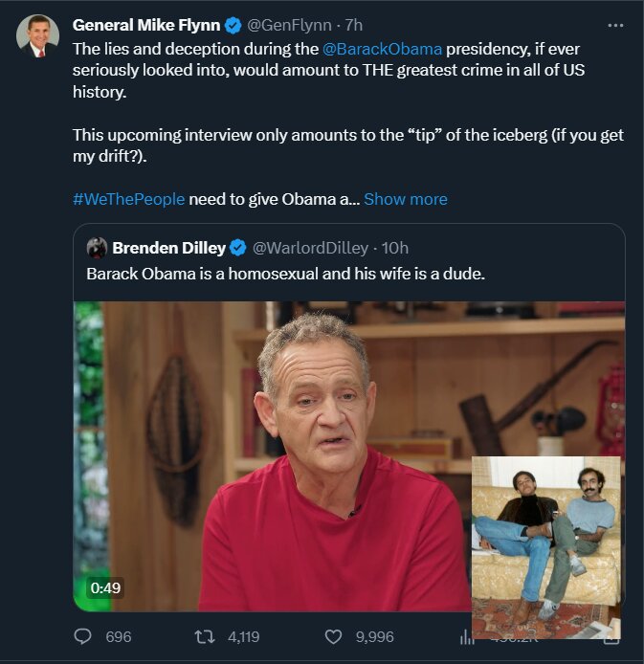Open the three-dot more options menu

tap(617, 25)
